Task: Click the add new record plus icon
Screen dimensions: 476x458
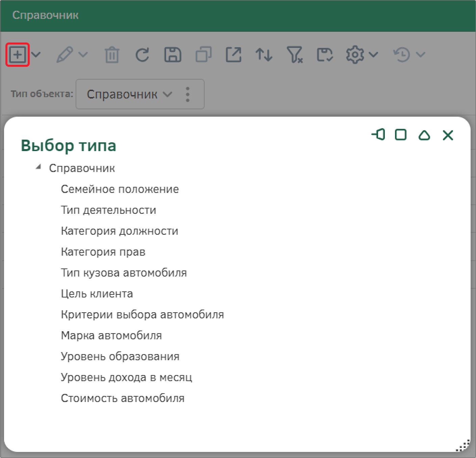Action: tap(18, 55)
